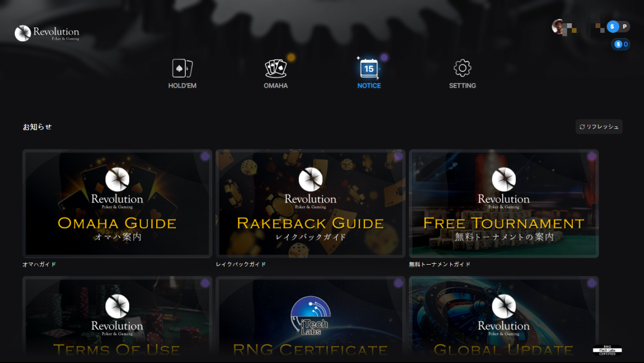
Task: Open the Omaha Guide notice card
Action: (x=117, y=203)
